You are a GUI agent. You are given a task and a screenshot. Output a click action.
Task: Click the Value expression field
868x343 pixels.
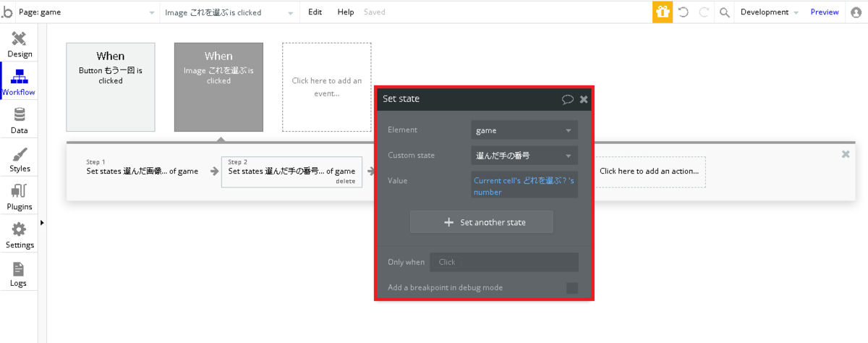(x=524, y=185)
